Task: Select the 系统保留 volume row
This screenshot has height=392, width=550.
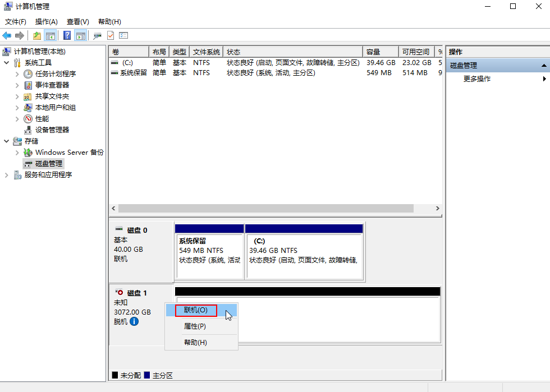Action: coord(276,73)
